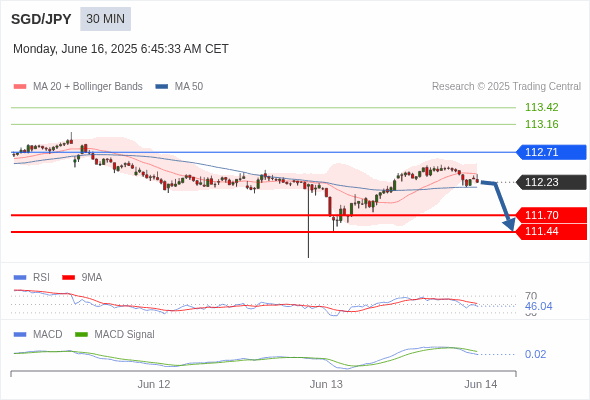
Task: Click the MA 20 + Bollinger Bands swatch
Action: coord(20,87)
